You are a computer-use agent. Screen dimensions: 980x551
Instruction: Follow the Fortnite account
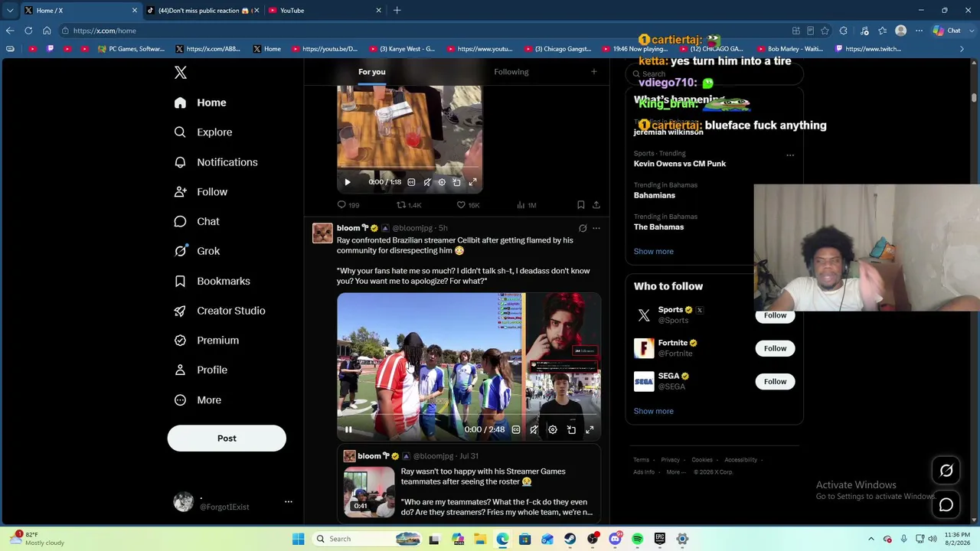point(775,348)
